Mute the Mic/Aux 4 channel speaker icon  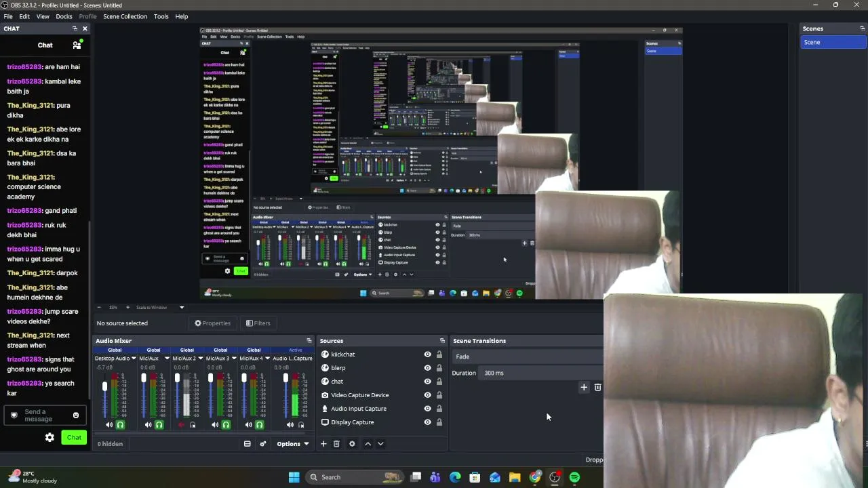click(x=248, y=425)
